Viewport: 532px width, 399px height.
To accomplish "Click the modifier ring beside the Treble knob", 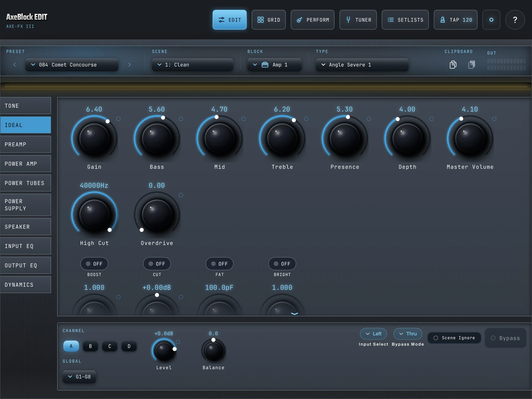I will 306,119.
